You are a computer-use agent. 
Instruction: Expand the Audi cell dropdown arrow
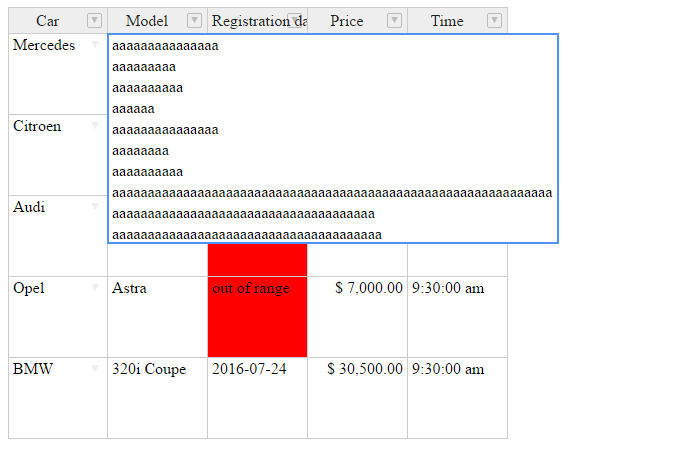pos(95,206)
